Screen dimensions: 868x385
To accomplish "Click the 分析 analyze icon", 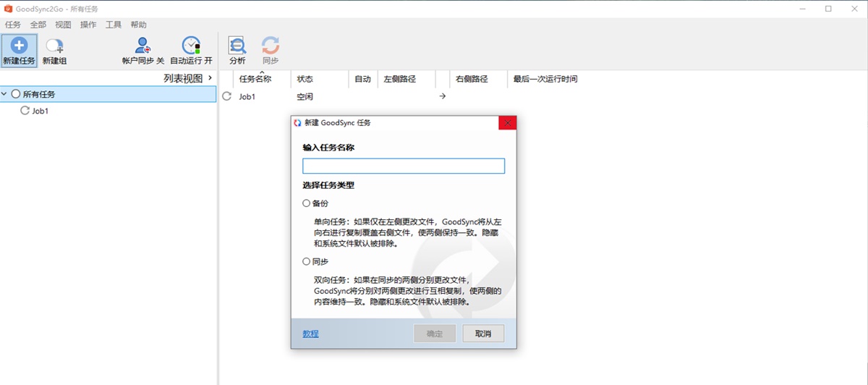I will point(237,46).
